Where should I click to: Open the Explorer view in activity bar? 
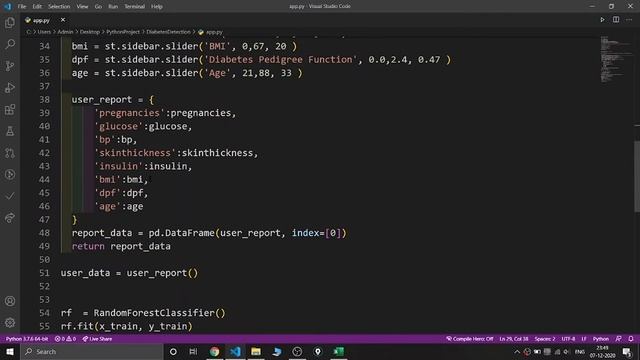(x=10, y=22)
